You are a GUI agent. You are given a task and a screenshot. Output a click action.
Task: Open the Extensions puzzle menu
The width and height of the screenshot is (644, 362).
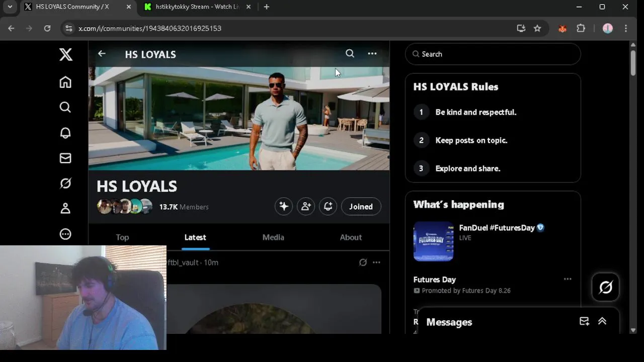[x=581, y=29]
